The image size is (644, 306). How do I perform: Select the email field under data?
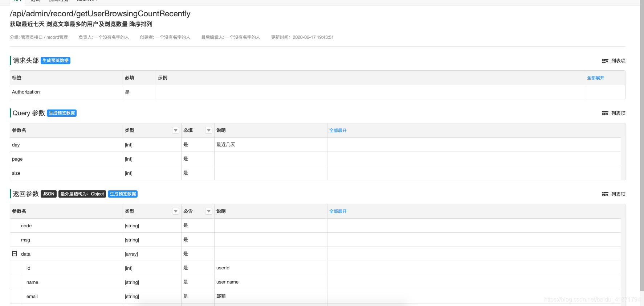[32, 296]
